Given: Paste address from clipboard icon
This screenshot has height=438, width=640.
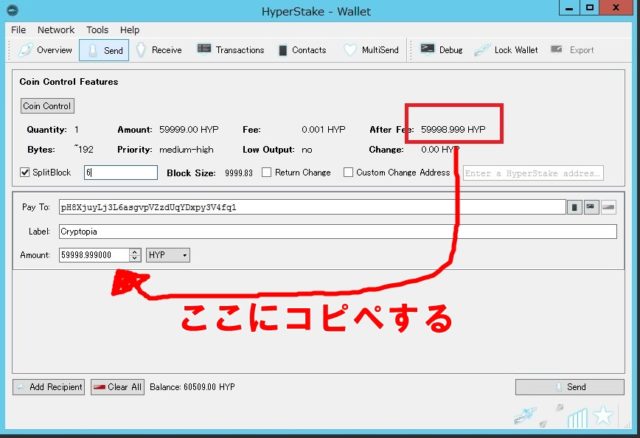Looking at the screenshot, I should click(591, 207).
